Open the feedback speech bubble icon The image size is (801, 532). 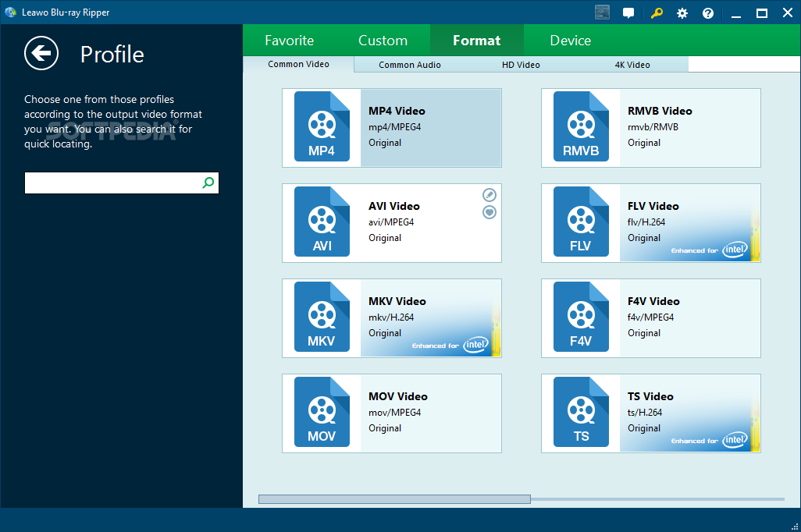628,12
